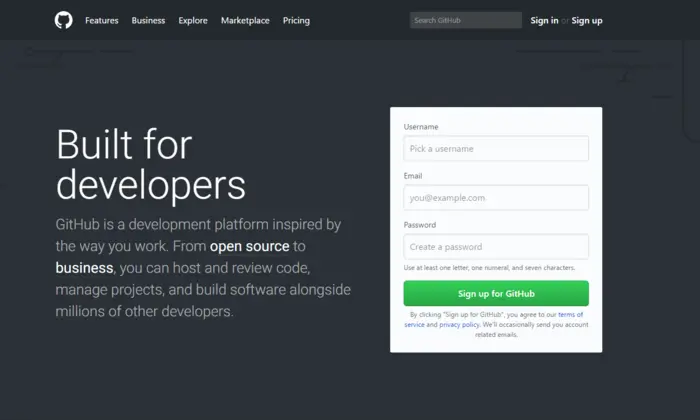Follow the business link in description
The image size is (700, 420).
click(84, 268)
